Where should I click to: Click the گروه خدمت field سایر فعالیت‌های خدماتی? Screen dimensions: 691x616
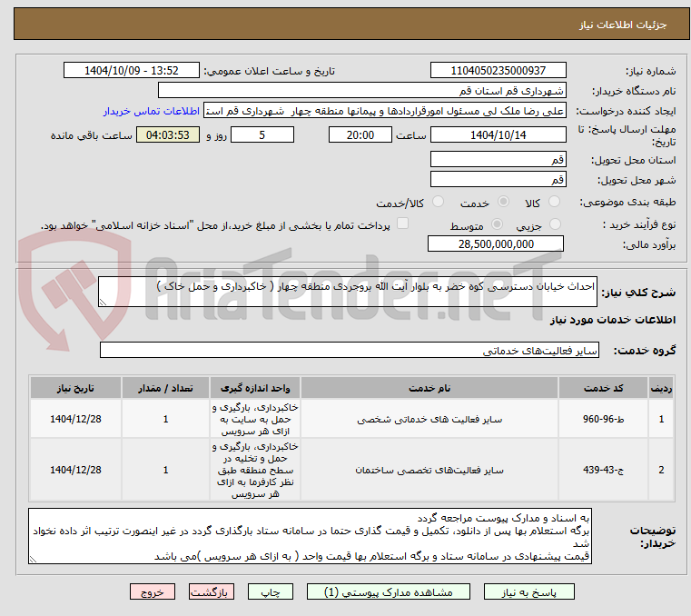[x=349, y=350]
